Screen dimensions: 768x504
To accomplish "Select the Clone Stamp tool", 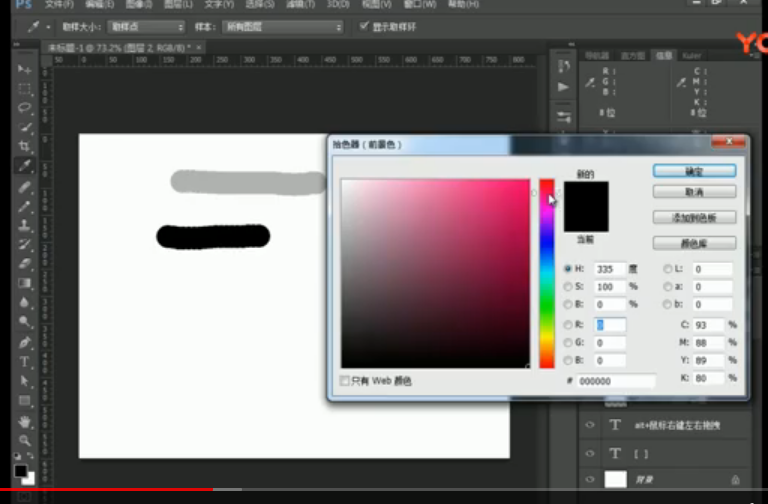I will coord(24,225).
